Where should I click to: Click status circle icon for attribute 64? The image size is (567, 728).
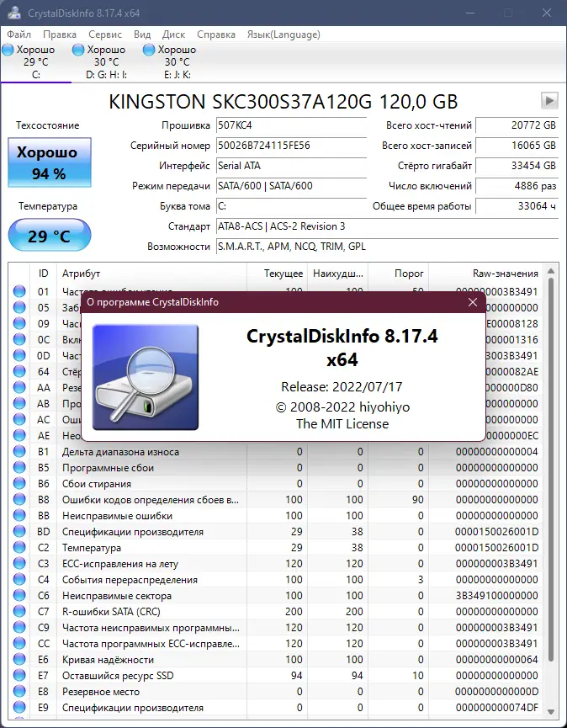point(19,371)
